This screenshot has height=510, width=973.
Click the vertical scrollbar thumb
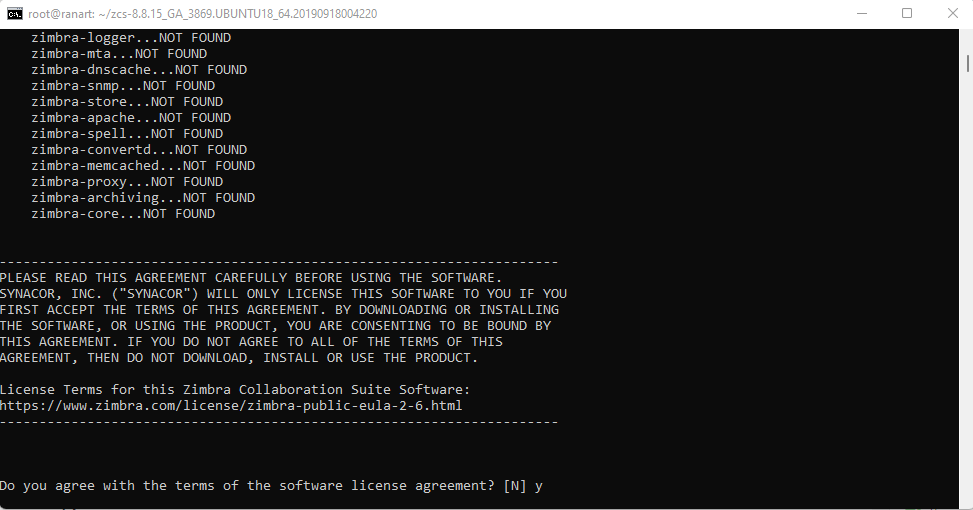pos(967,63)
